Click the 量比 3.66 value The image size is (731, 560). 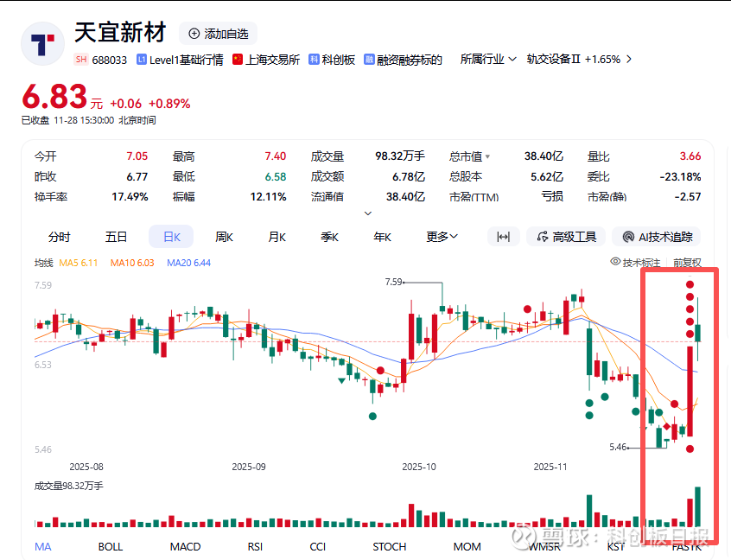690,156
